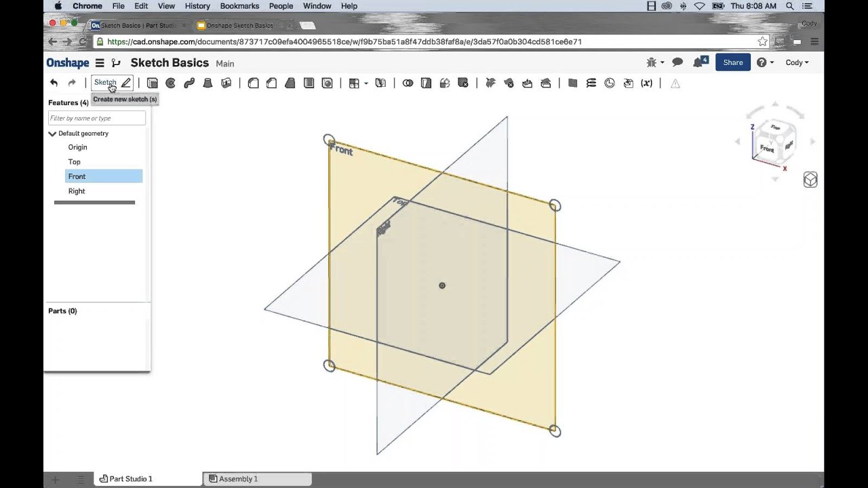
Task: Select the Plane tool icon
Action: (572, 83)
